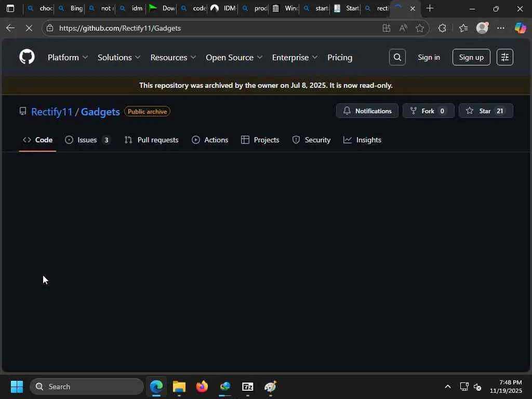Click the Notifications bell button
This screenshot has height=399, width=532.
pyautogui.click(x=367, y=111)
